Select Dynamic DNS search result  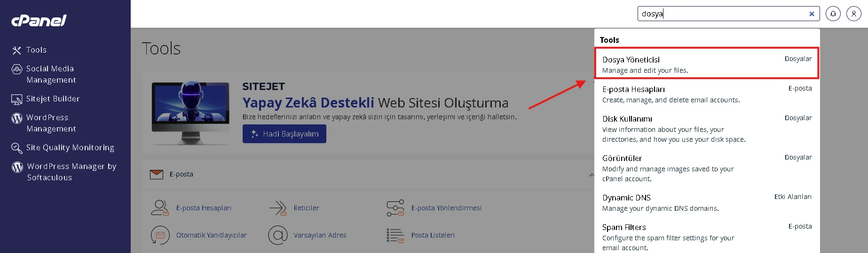tap(707, 202)
